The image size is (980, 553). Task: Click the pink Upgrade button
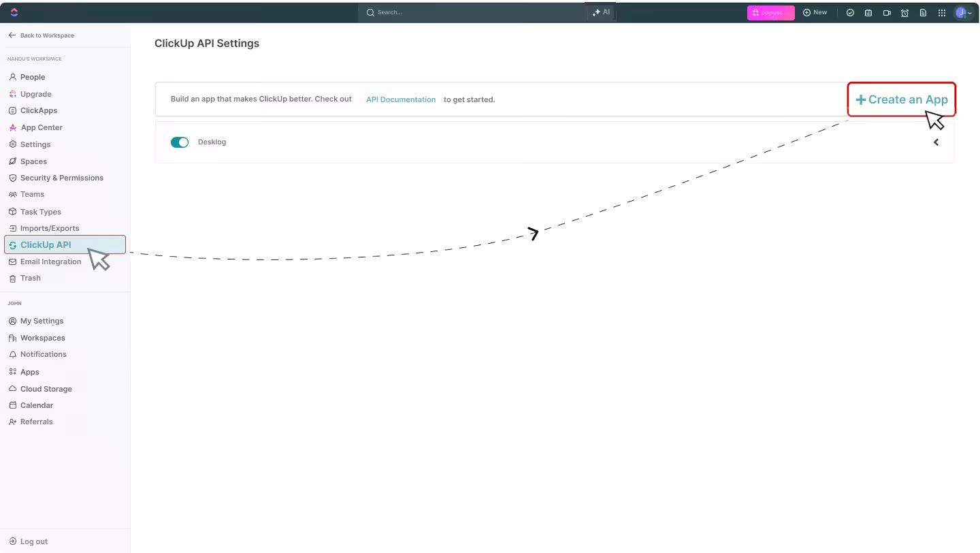coord(770,12)
